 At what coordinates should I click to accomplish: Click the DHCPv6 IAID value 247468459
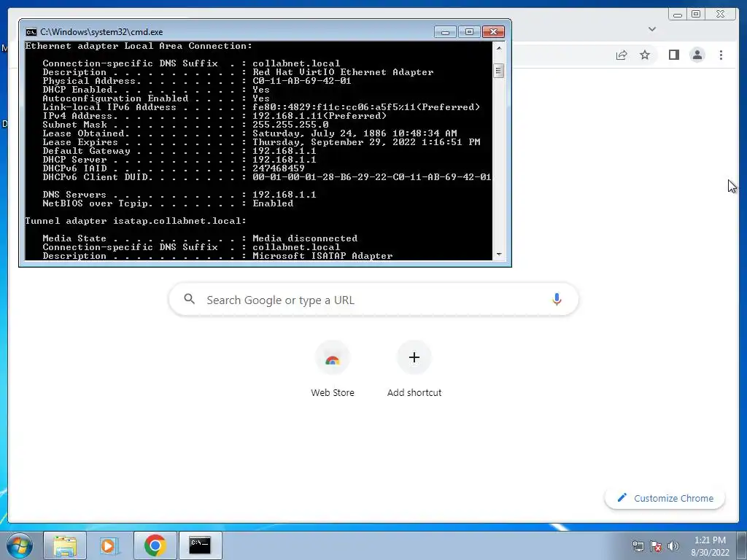tap(278, 168)
